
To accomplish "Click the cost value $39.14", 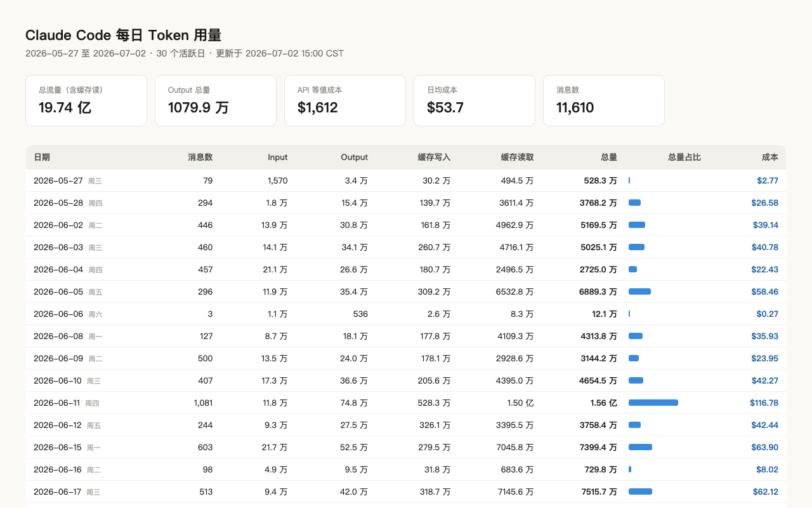I will [x=765, y=225].
